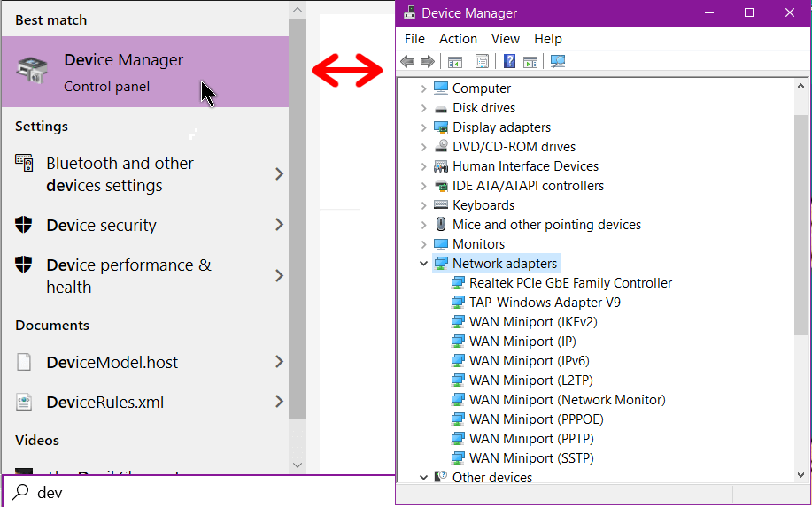Click Device Manager tree scrollbar down arrow
Image resolution: width=812 pixels, height=507 pixels.
coord(800,474)
